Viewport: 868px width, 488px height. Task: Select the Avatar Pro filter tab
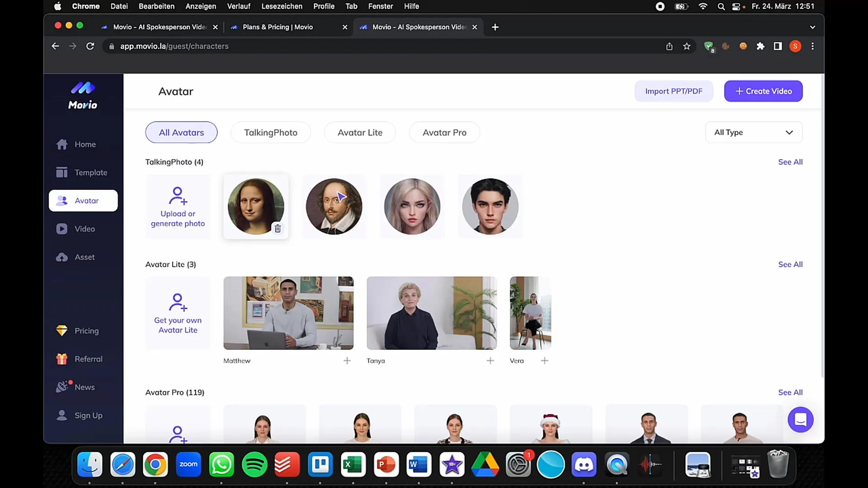(x=444, y=132)
